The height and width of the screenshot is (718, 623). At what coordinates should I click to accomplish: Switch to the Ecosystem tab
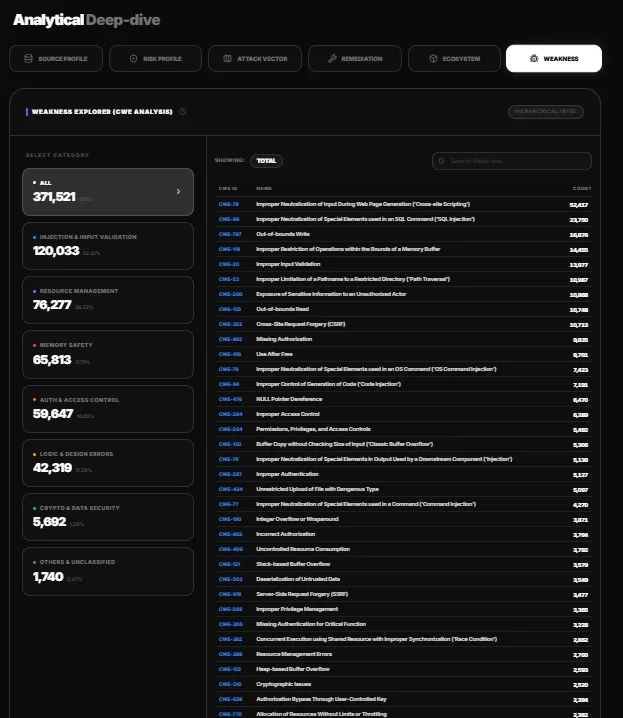pyautogui.click(x=454, y=59)
